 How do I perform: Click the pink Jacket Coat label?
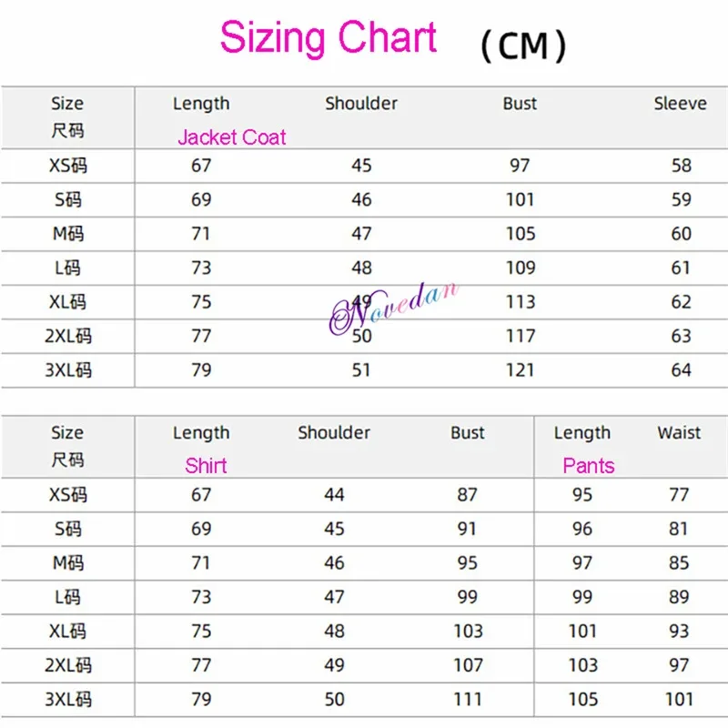tap(231, 137)
